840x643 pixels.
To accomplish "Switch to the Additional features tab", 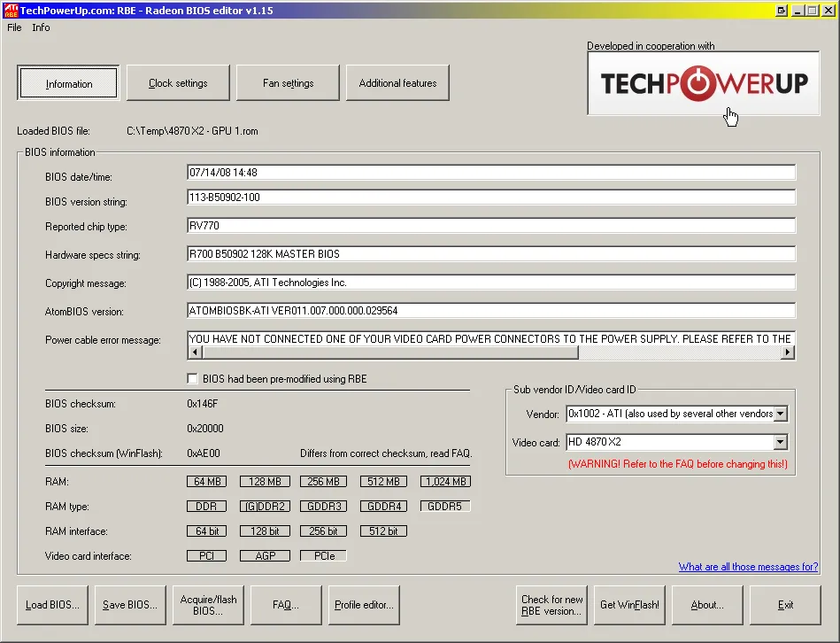I will click(397, 82).
